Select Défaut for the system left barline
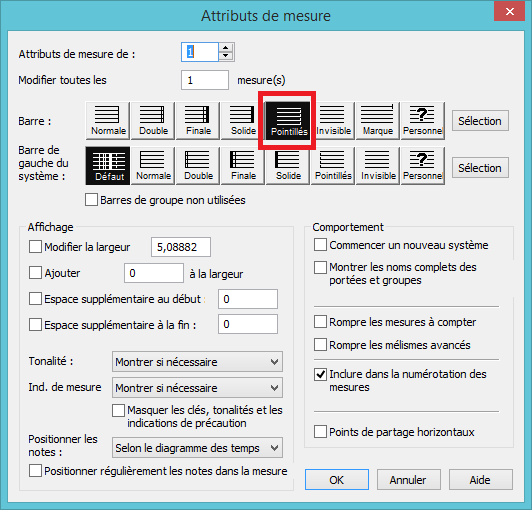Viewport: 532px width, 510px height. 108,166
